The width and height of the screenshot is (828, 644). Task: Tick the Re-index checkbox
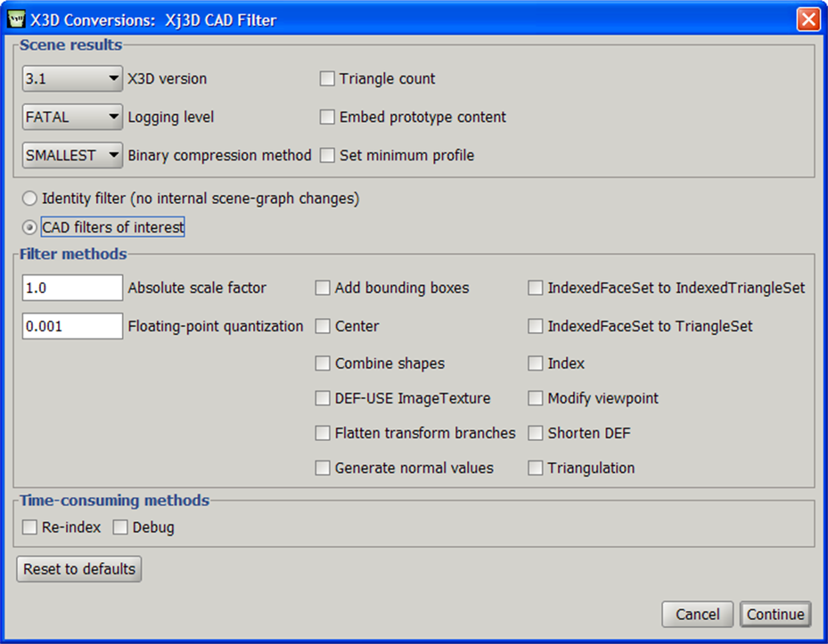[x=29, y=526]
